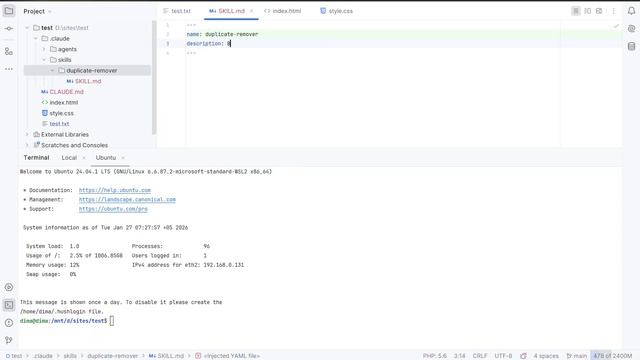This screenshot has height=360, width=640.
Task: Close the Ubuntu terminal tab
Action: [123, 158]
